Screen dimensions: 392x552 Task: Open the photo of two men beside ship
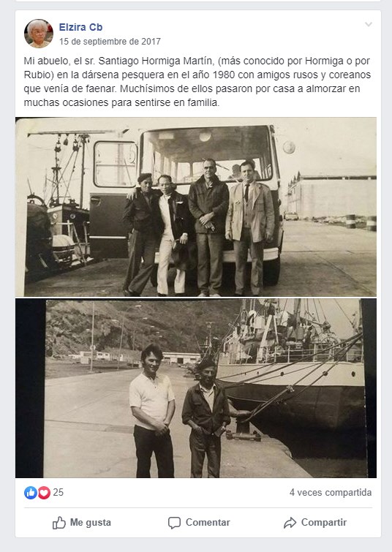click(x=196, y=388)
